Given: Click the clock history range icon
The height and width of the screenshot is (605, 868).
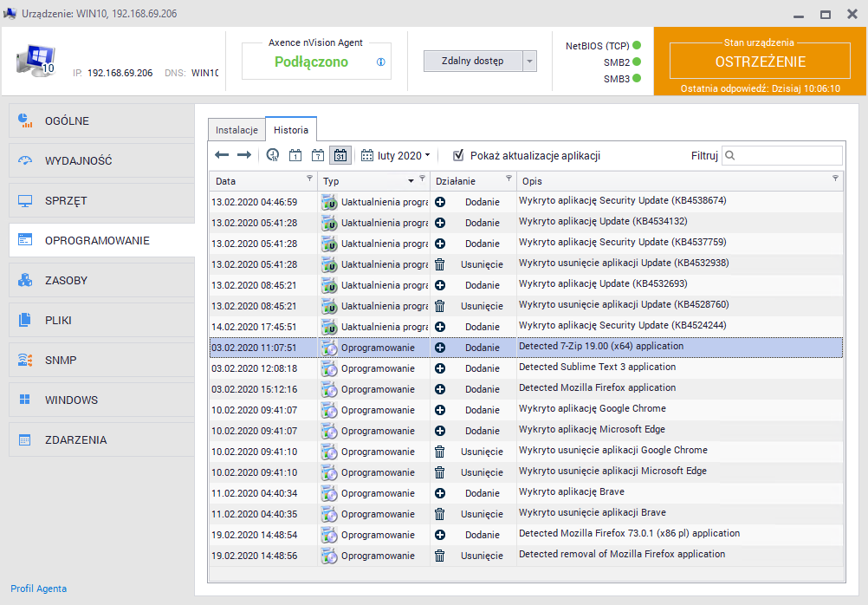Looking at the screenshot, I should tap(273, 156).
